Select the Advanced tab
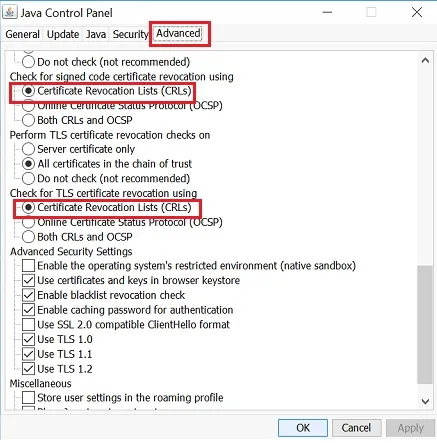Screen dimensions: 437x443 click(179, 33)
